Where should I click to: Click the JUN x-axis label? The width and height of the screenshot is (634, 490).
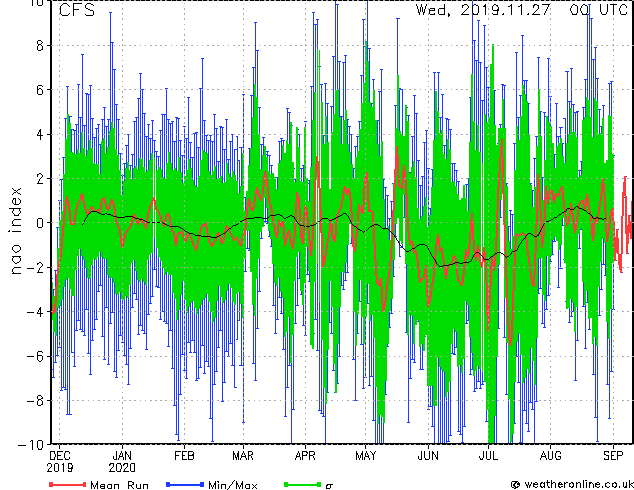428,456
